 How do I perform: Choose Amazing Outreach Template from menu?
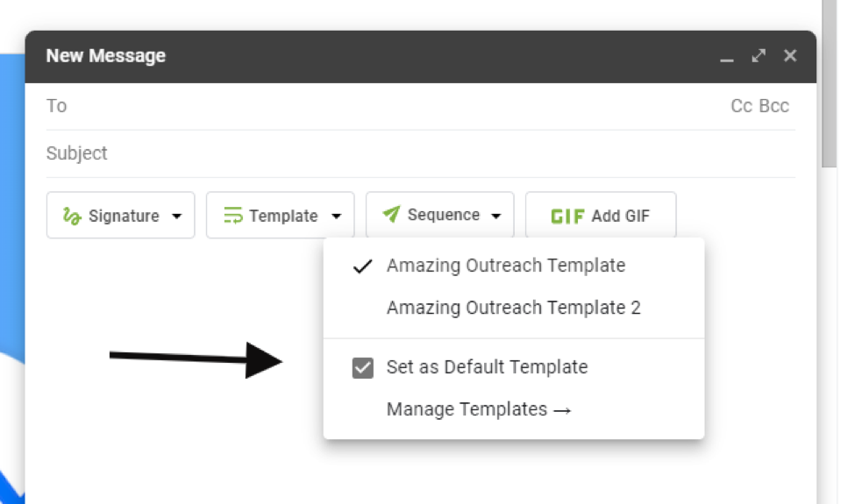[x=506, y=266]
